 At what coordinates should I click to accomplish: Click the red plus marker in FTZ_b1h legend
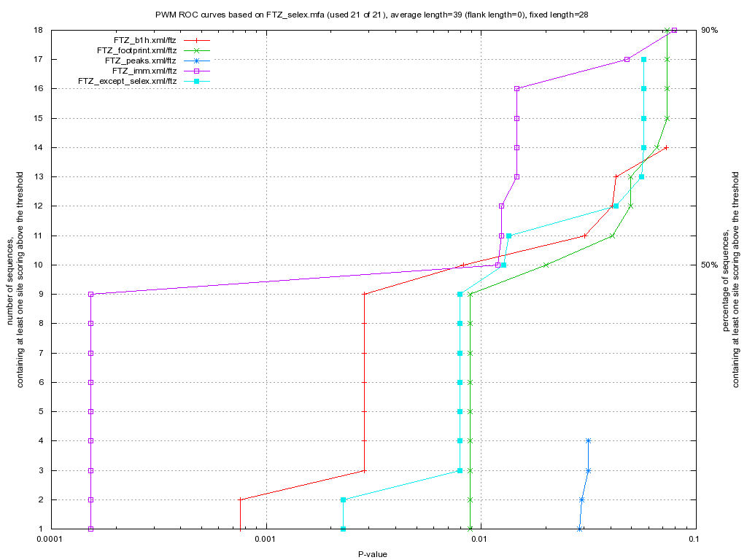tap(196, 40)
